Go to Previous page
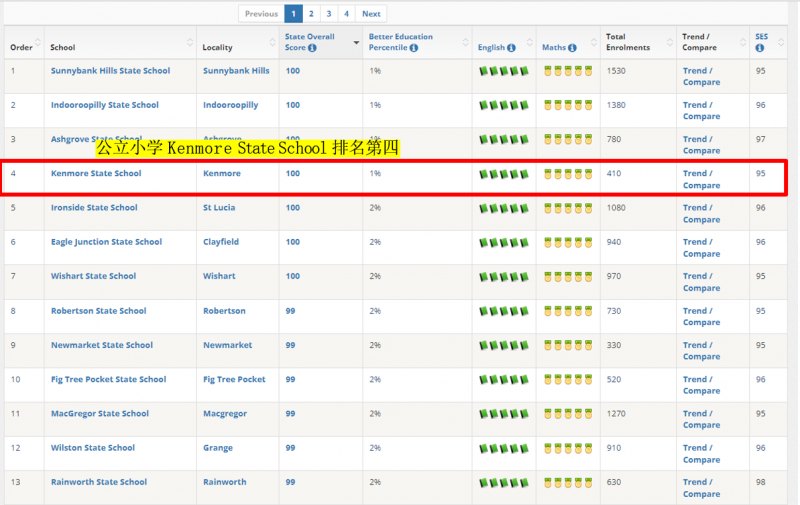 tap(261, 14)
